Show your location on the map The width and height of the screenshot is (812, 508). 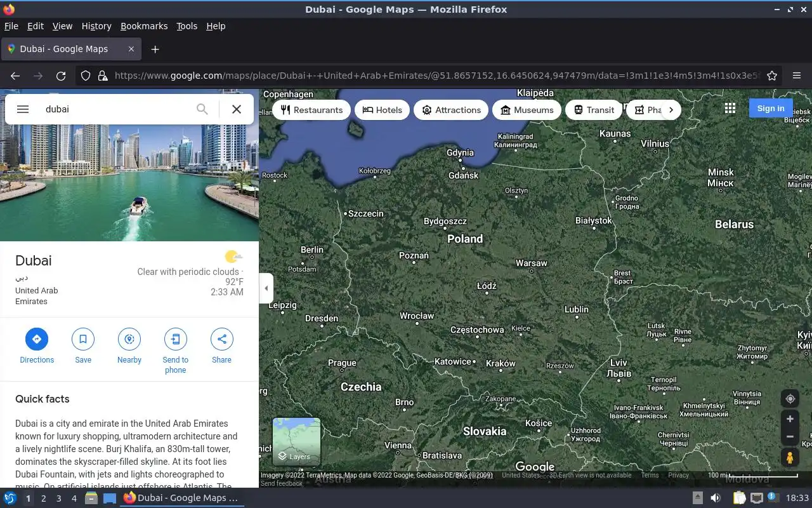point(790,399)
